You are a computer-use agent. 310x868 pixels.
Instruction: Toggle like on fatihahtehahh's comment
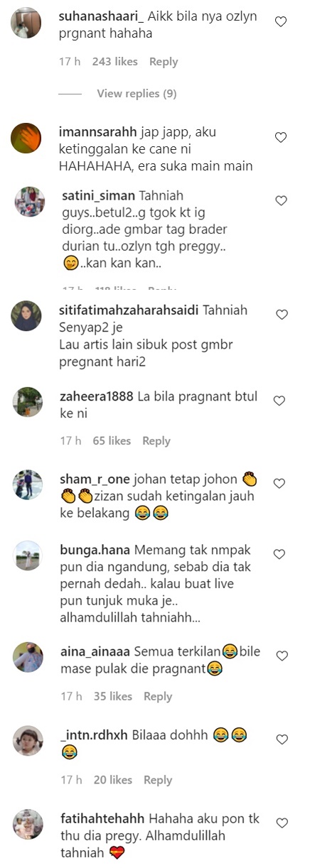pyautogui.click(x=281, y=823)
